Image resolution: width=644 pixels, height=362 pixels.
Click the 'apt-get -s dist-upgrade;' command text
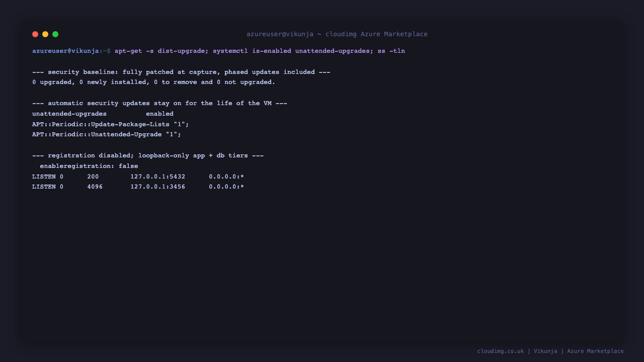coord(162,51)
